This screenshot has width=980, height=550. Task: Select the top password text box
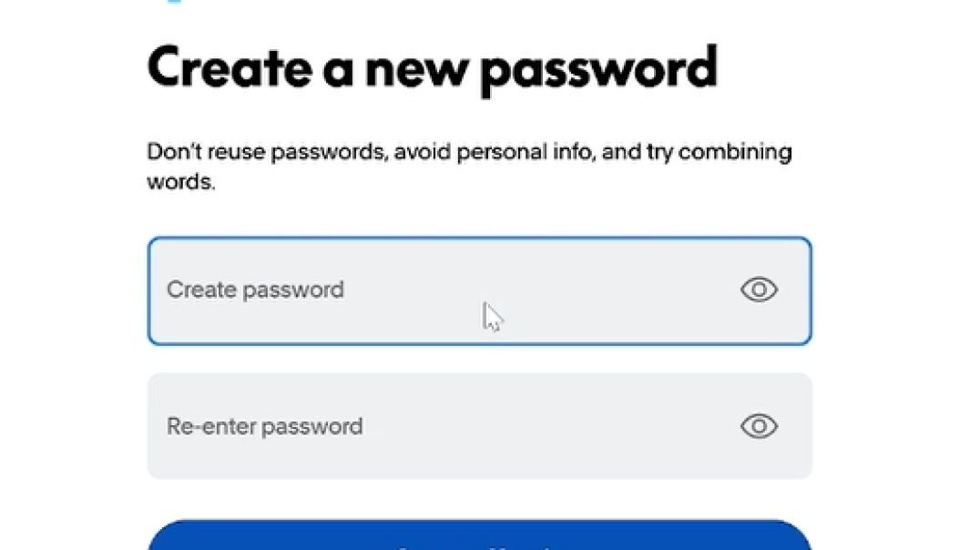[437, 290]
